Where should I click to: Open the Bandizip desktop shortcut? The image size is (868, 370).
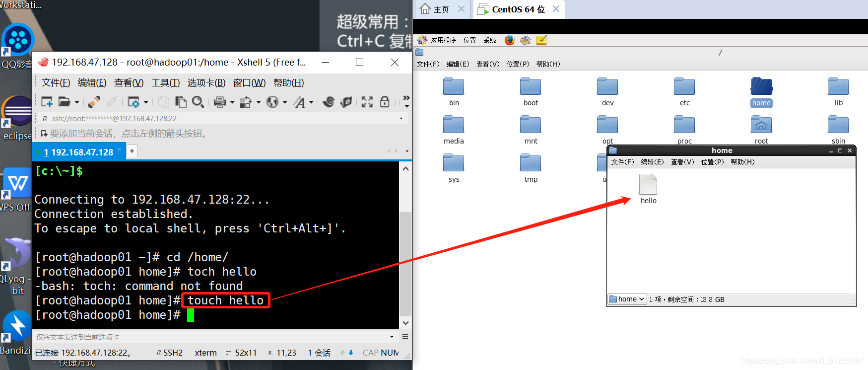[x=17, y=333]
